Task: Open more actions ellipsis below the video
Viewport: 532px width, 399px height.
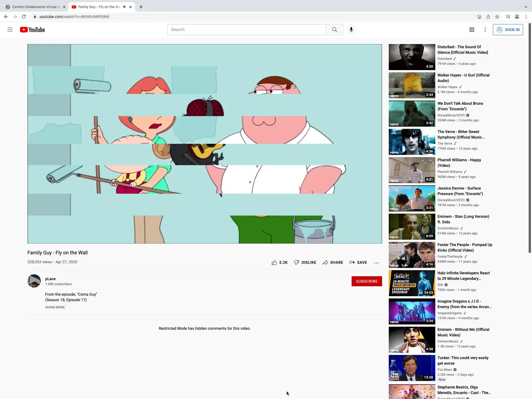Action: (376, 263)
